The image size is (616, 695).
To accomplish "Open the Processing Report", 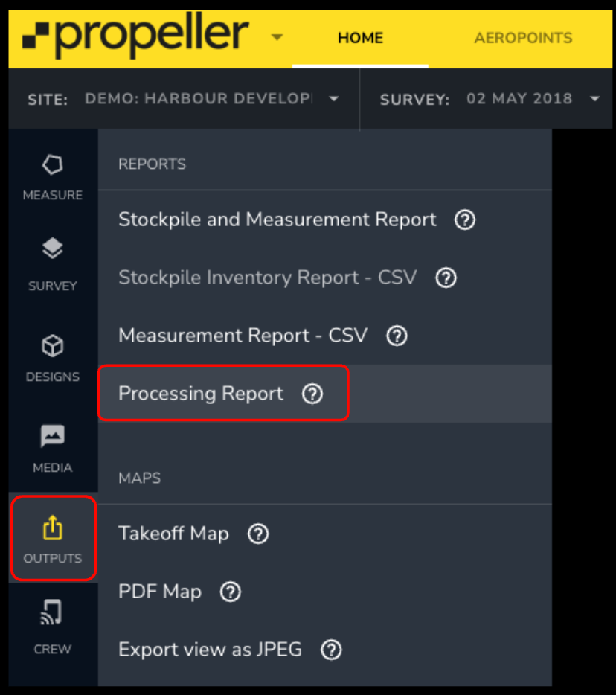I will (x=201, y=394).
